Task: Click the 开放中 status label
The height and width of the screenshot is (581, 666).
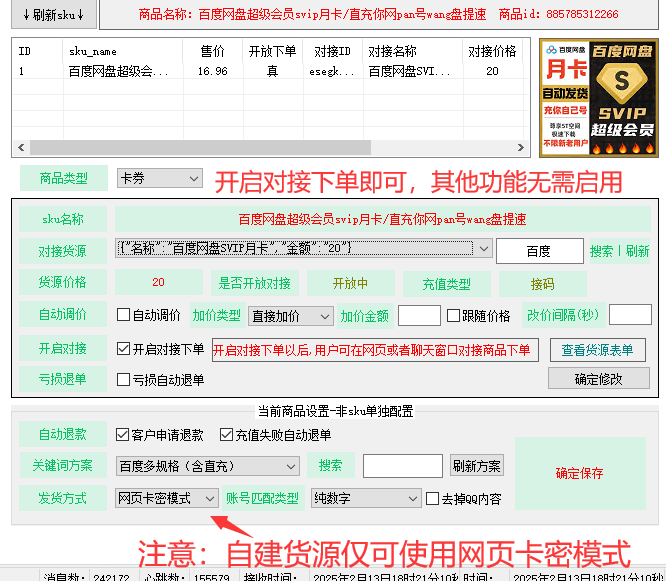Action: (350, 283)
